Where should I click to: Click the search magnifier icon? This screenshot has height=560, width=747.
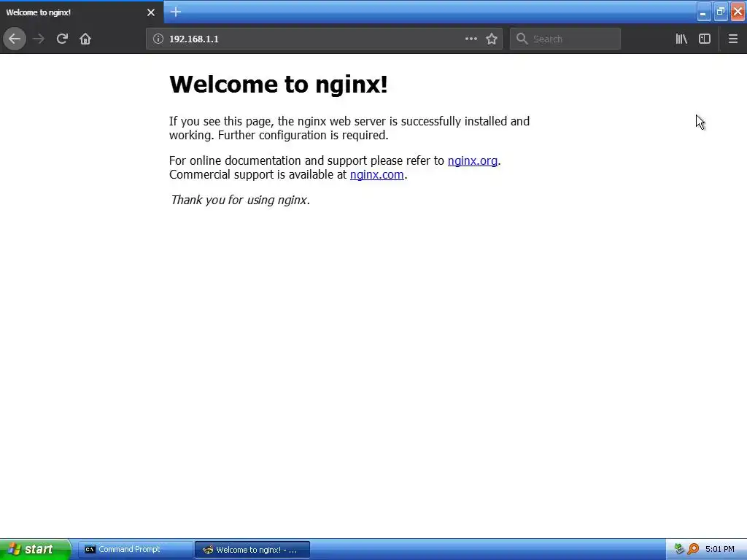tap(522, 39)
